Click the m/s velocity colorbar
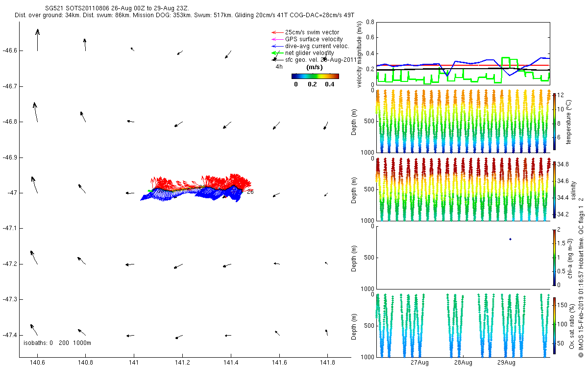Image resolution: width=588 pixels, height=368 pixels. click(315, 76)
